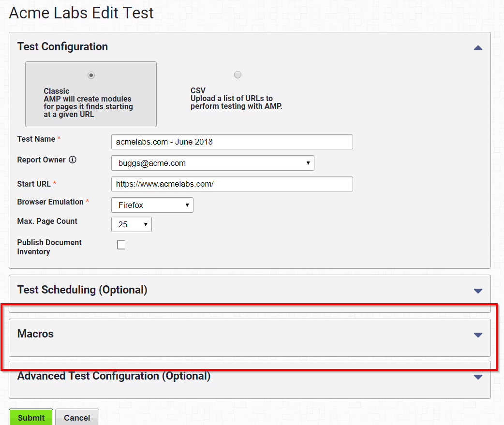
Task: Select the Classic test type radio button
Action: 91,75
